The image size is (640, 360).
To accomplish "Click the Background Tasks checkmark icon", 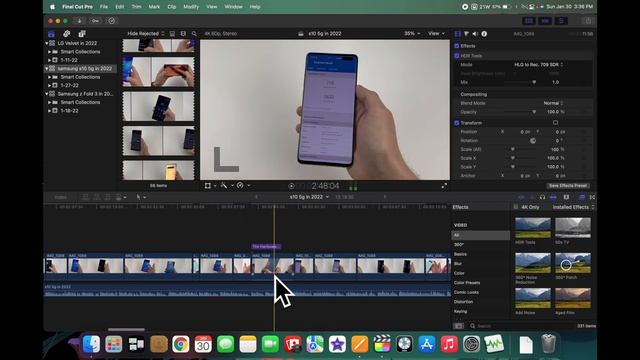I will click(111, 21).
